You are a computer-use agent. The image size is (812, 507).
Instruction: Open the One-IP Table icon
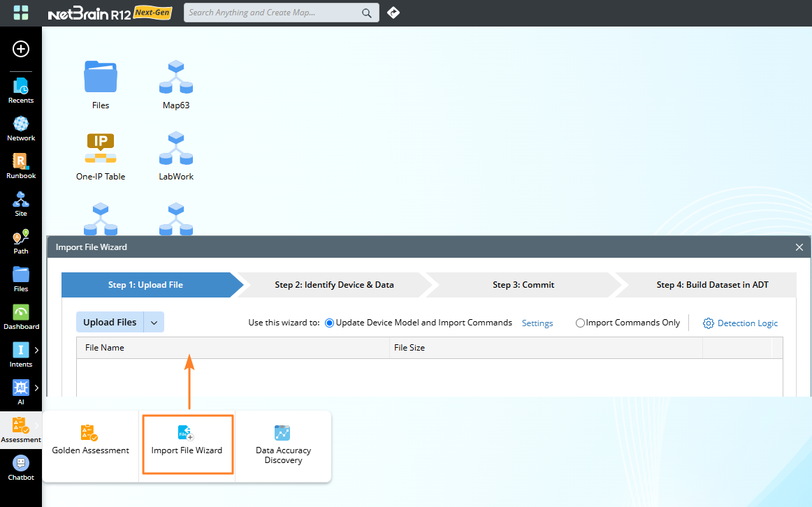coord(101,149)
